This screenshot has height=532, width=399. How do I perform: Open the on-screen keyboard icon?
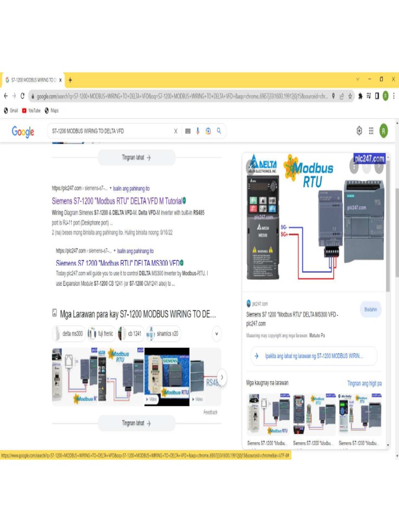click(188, 131)
